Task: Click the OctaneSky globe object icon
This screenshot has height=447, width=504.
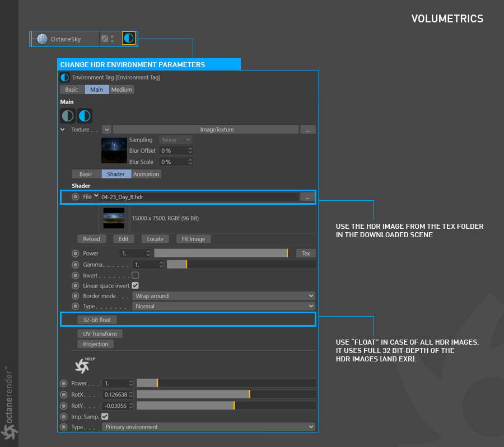Action: [42, 39]
